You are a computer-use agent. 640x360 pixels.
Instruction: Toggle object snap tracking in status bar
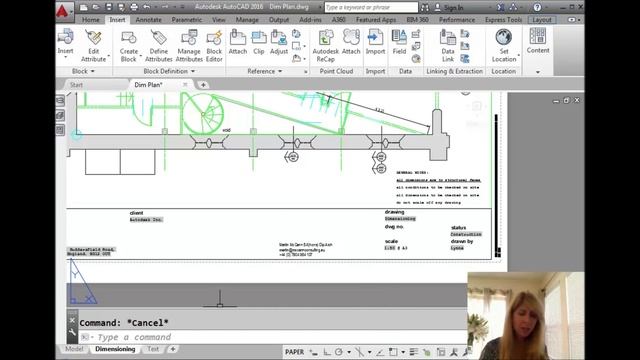click(x=380, y=352)
